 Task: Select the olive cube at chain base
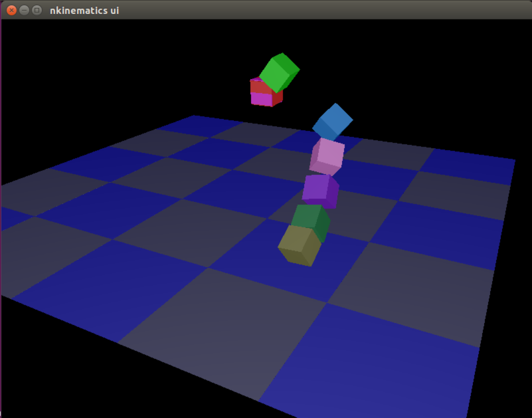pos(300,245)
